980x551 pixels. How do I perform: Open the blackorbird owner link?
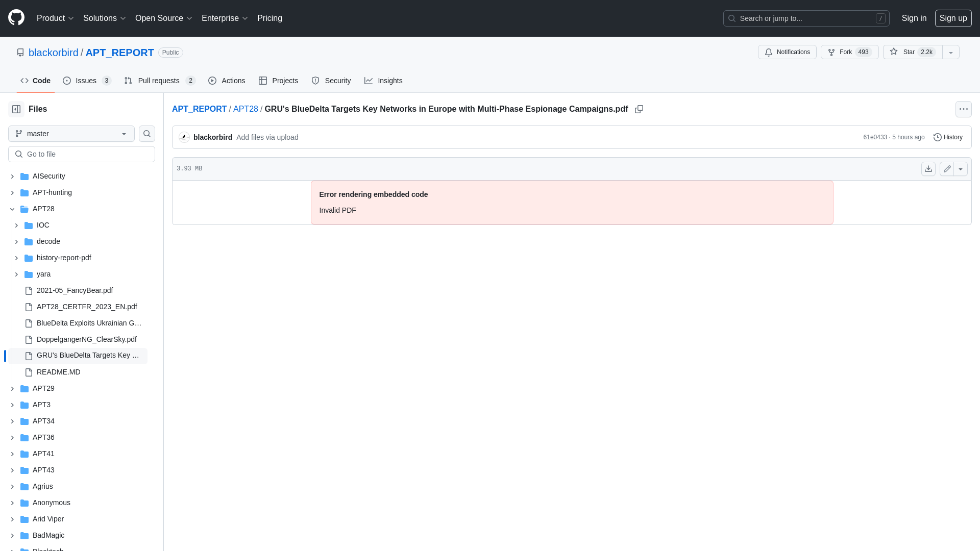pos(54,53)
